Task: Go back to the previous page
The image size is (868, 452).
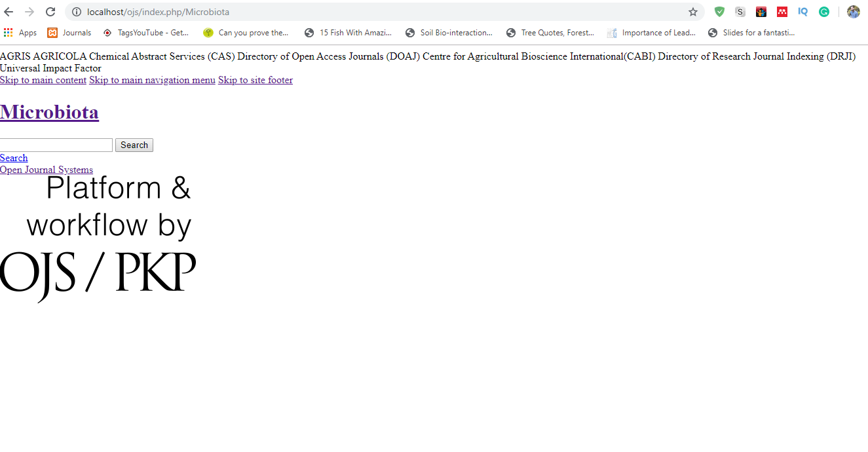Action: coord(9,12)
